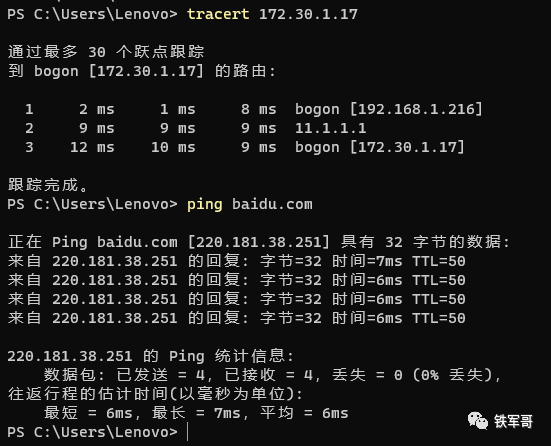The image size is (551, 446).
Task: Click the 最长 = 7ms value
Action: pyautogui.click(x=196, y=413)
